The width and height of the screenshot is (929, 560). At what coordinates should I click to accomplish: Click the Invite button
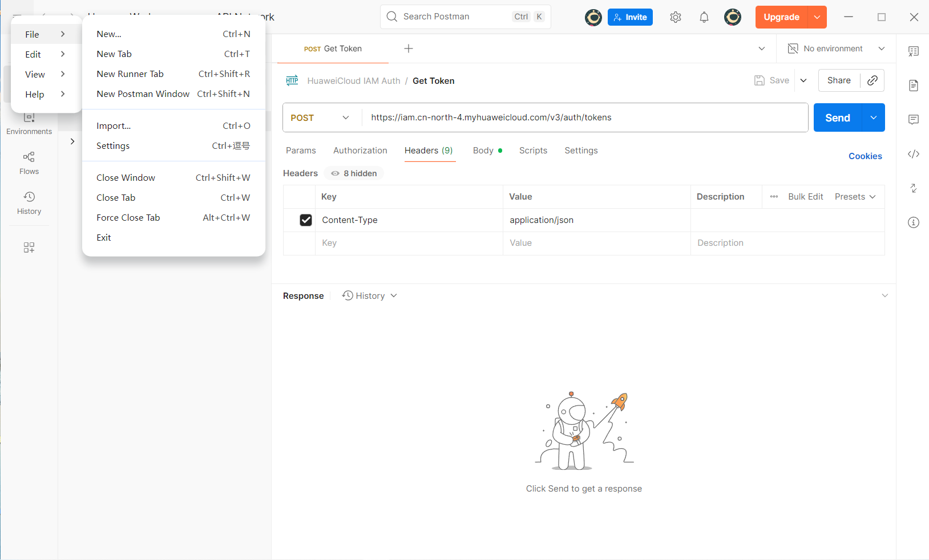(630, 17)
